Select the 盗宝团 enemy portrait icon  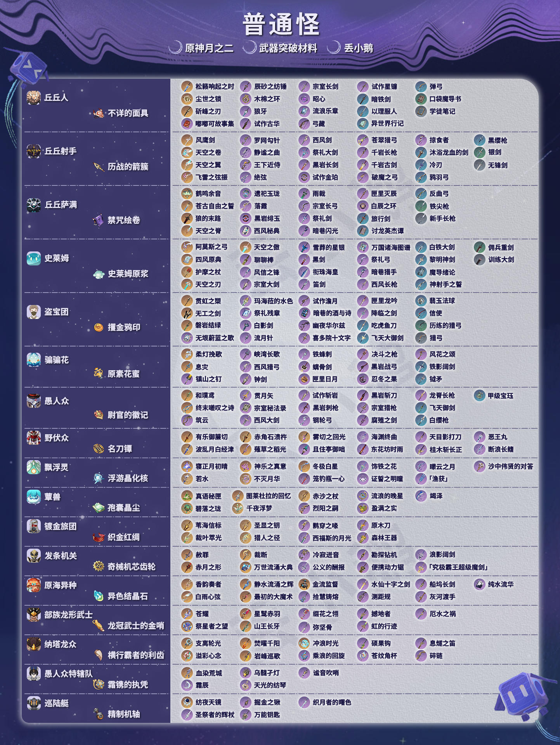tap(34, 312)
